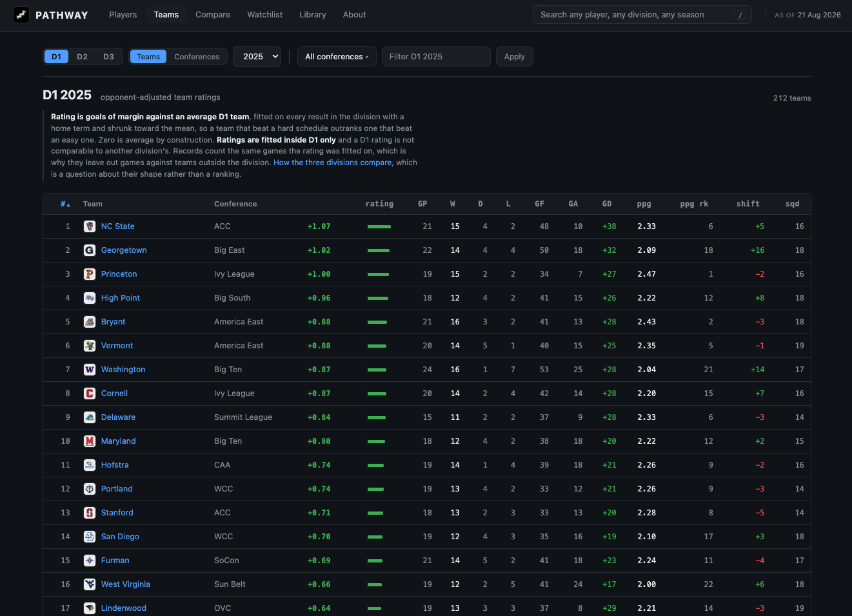Sort table by Conference column

coord(235,204)
